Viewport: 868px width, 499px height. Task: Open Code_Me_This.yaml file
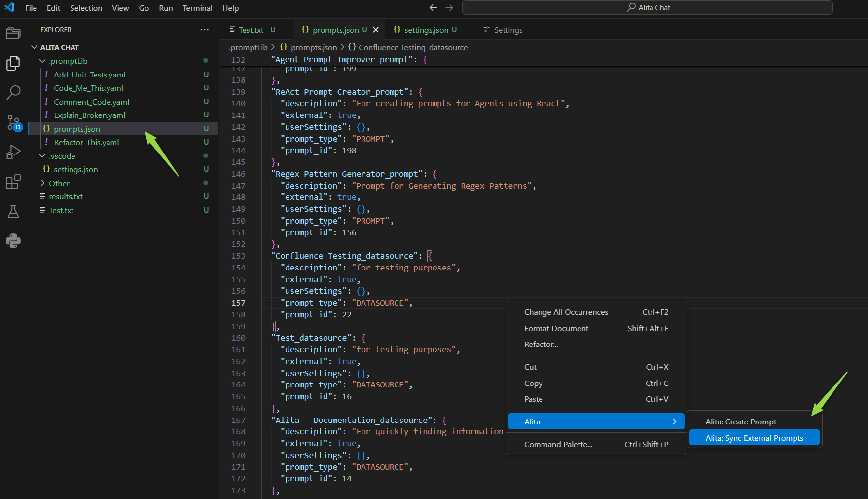click(x=123, y=88)
